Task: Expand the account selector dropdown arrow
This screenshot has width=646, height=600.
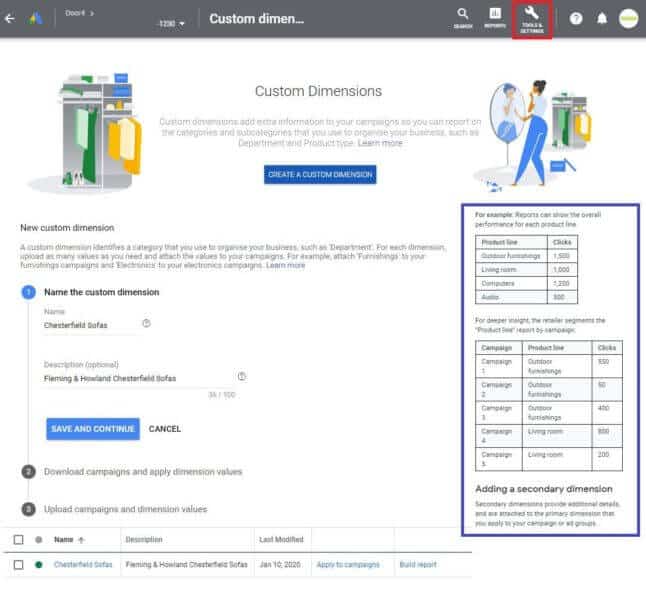Action: tap(182, 24)
